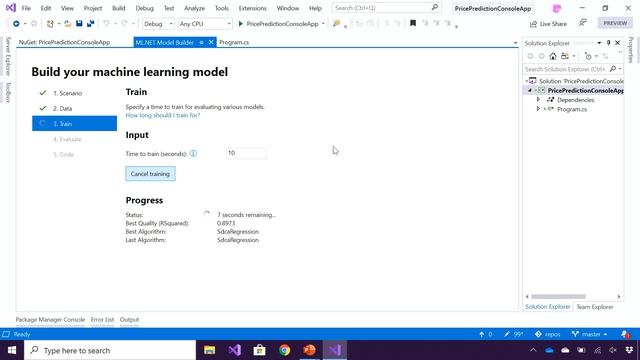Viewport: 640px width, 360px height.
Task: Open the Edit menu
Action: [x=46, y=8]
